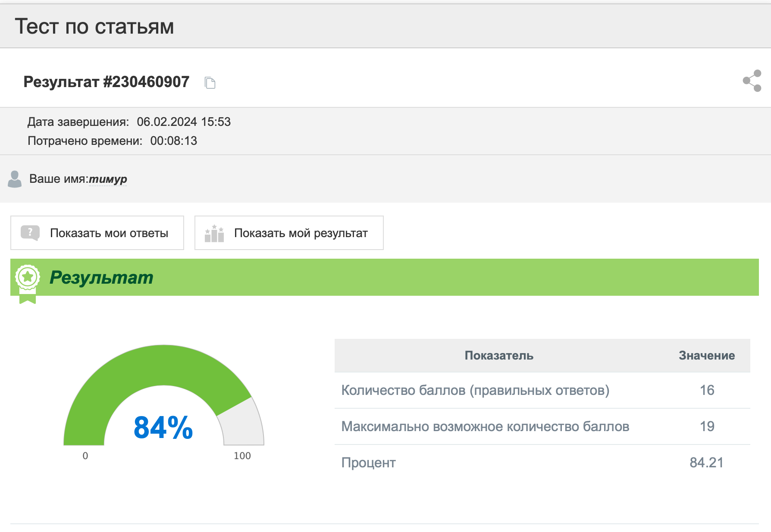Select the Результат green header title

tap(101, 277)
